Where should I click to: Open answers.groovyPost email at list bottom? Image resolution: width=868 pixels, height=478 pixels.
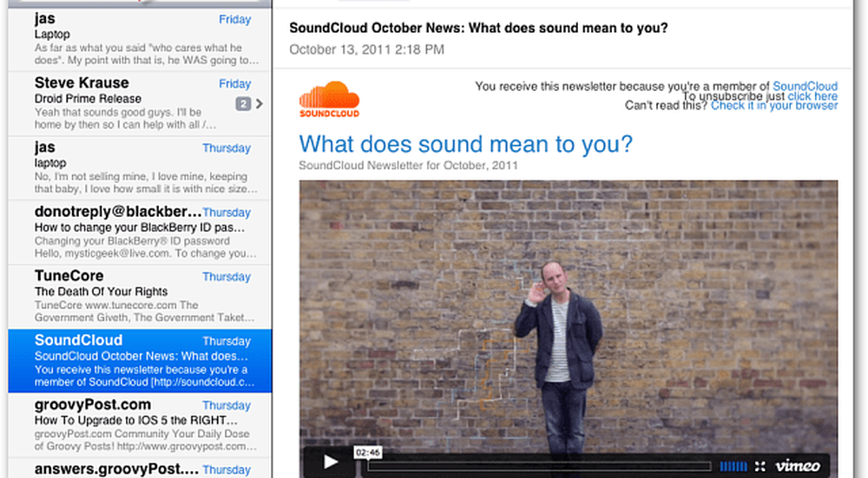coord(140,468)
